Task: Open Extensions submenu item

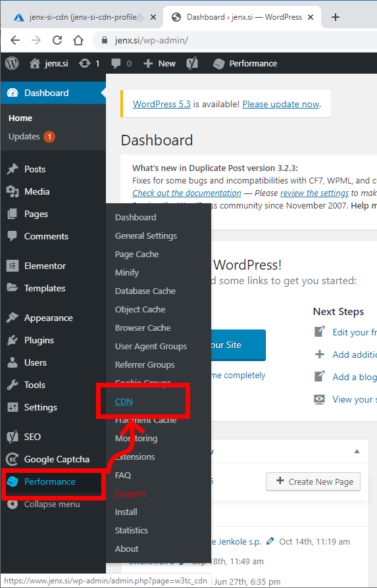Action: click(135, 456)
